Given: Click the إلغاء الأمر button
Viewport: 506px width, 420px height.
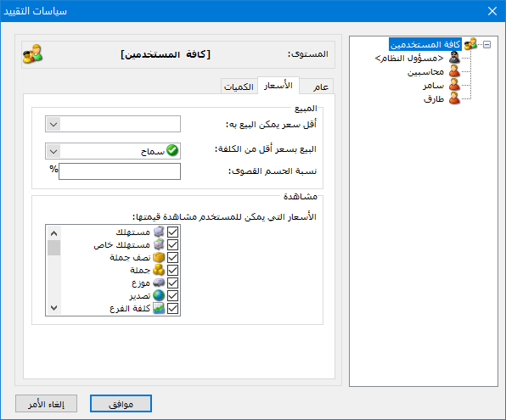Looking at the screenshot, I should coord(46,404).
